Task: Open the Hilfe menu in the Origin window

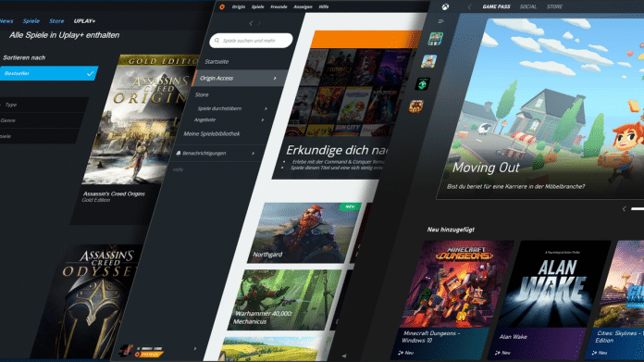Action: pos(324,7)
